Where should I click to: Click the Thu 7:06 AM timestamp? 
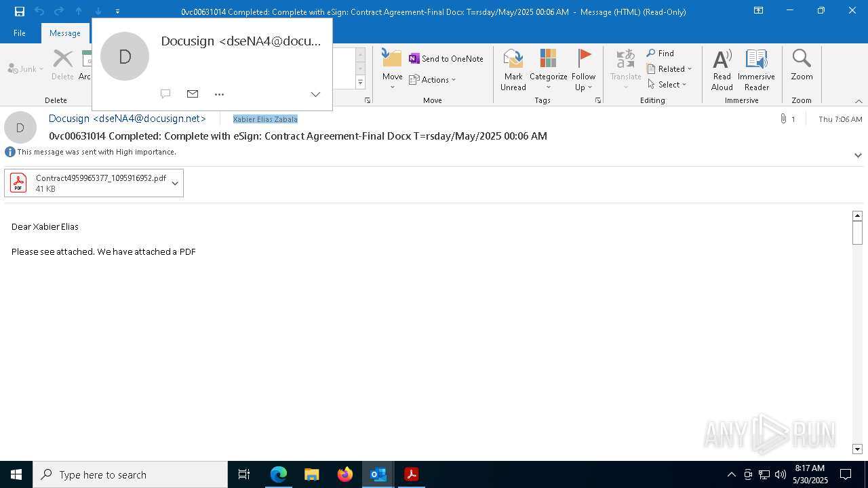pyautogui.click(x=840, y=119)
